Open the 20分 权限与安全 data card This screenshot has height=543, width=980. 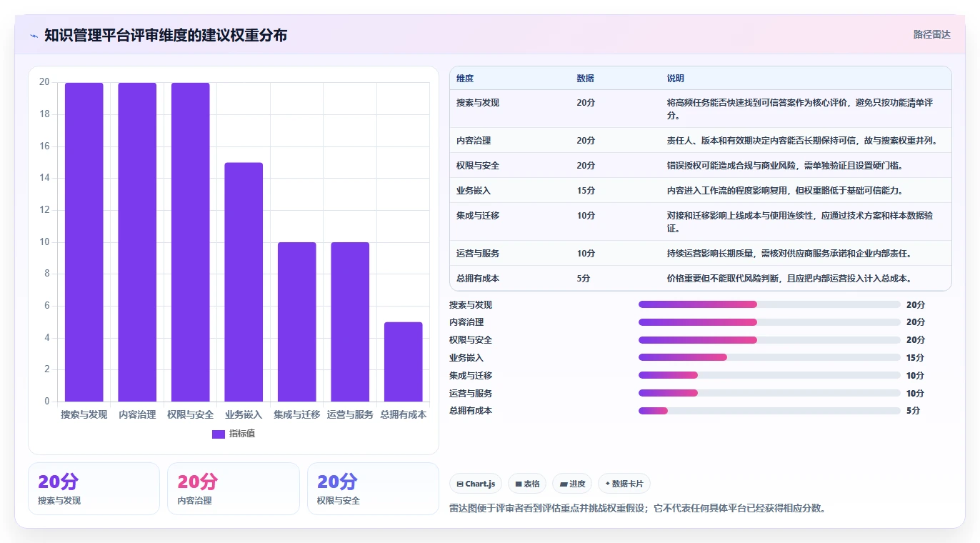click(373, 489)
